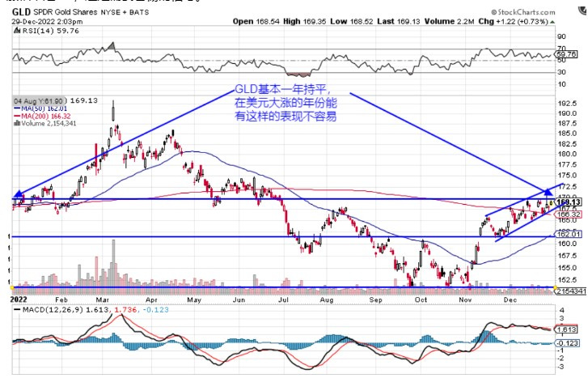The height and width of the screenshot is (378, 588).
Task: Click the blue arrowhead at chart's left edge
Action: (x=18, y=194)
